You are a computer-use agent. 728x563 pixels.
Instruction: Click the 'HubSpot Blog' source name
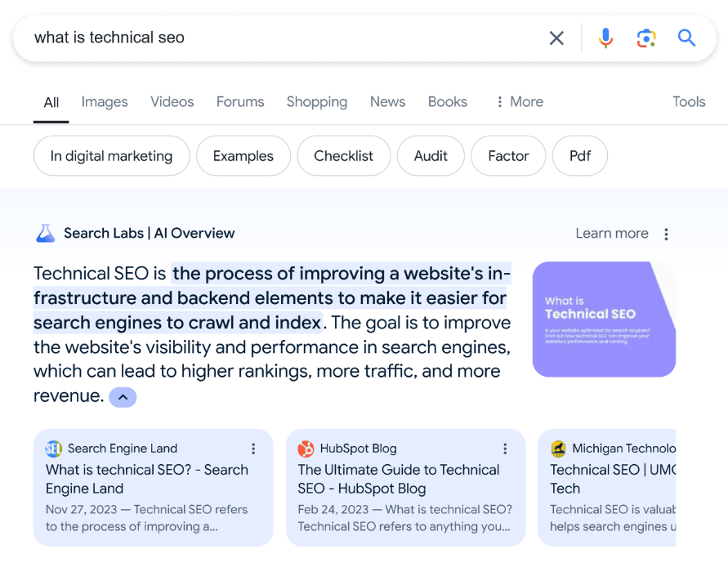[x=359, y=449]
